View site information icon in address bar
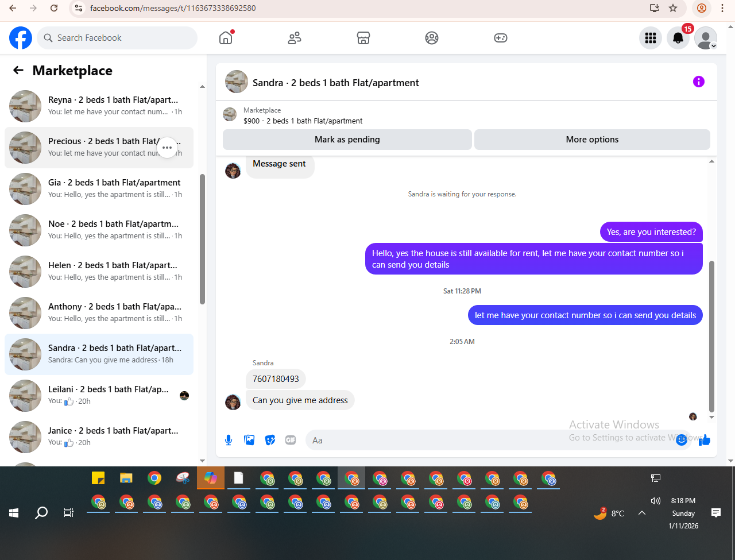Screen dimensions: 735x560 click(79, 8)
